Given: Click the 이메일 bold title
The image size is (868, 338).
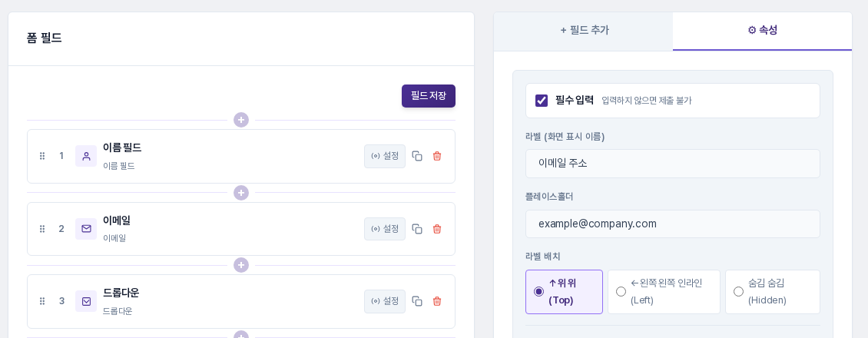Looking at the screenshot, I should click(117, 220).
